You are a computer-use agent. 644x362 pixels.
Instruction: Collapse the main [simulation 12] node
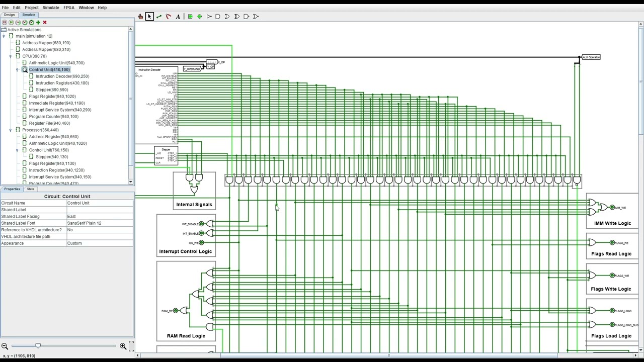pos(4,36)
